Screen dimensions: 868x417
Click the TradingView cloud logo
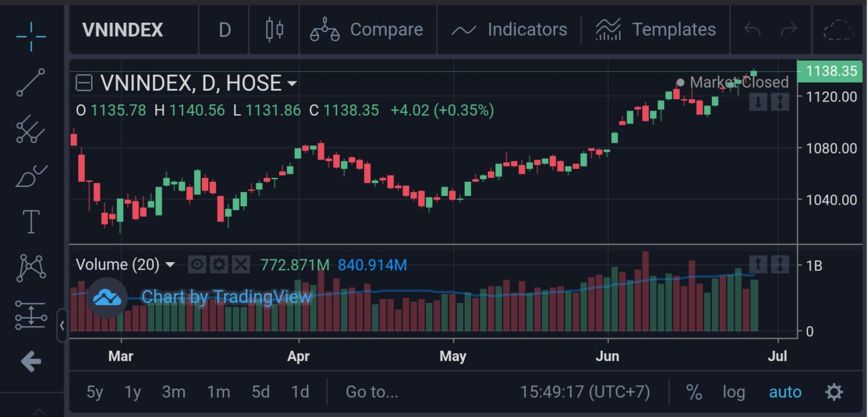click(x=107, y=298)
